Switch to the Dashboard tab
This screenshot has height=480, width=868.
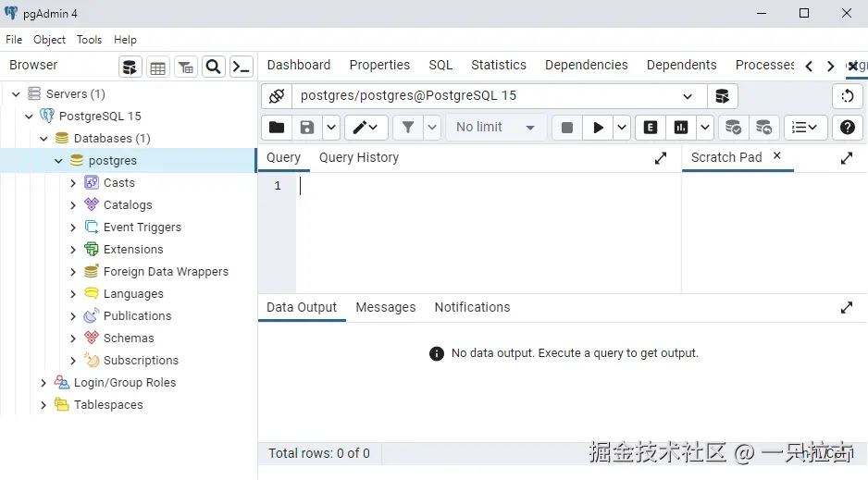pos(299,66)
